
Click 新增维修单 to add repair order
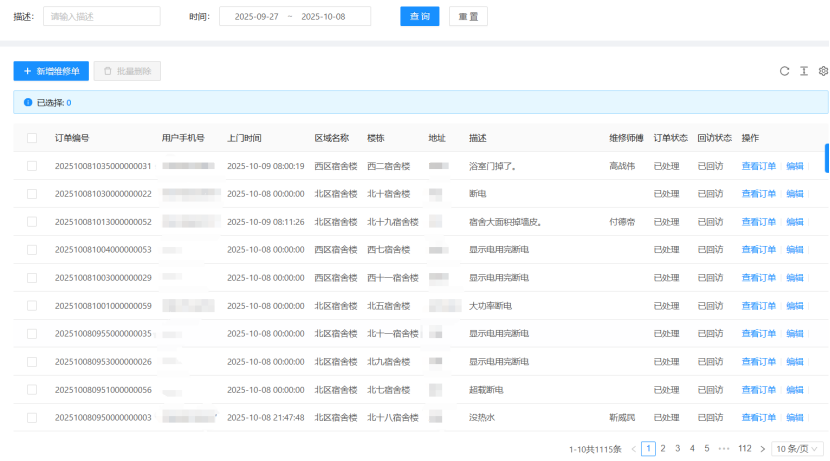coord(51,71)
